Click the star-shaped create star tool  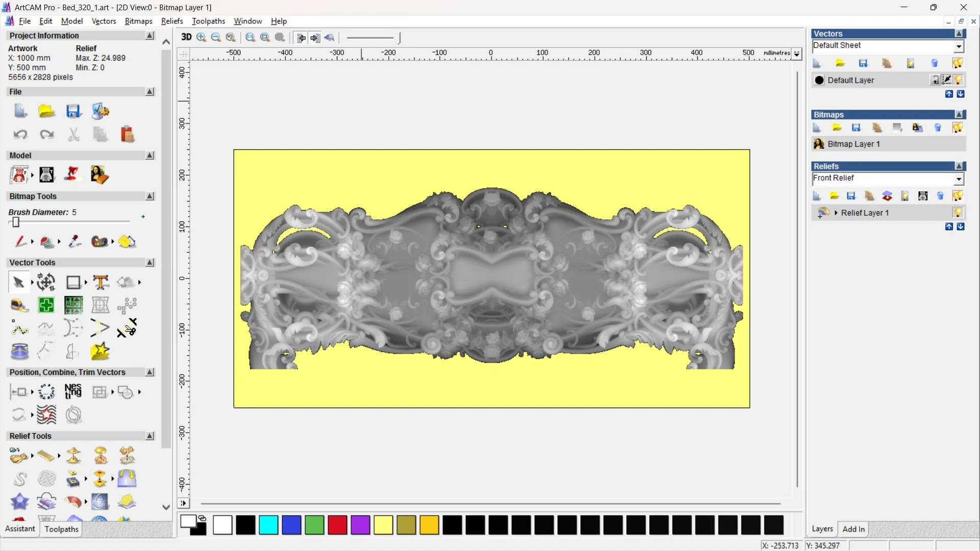(100, 352)
